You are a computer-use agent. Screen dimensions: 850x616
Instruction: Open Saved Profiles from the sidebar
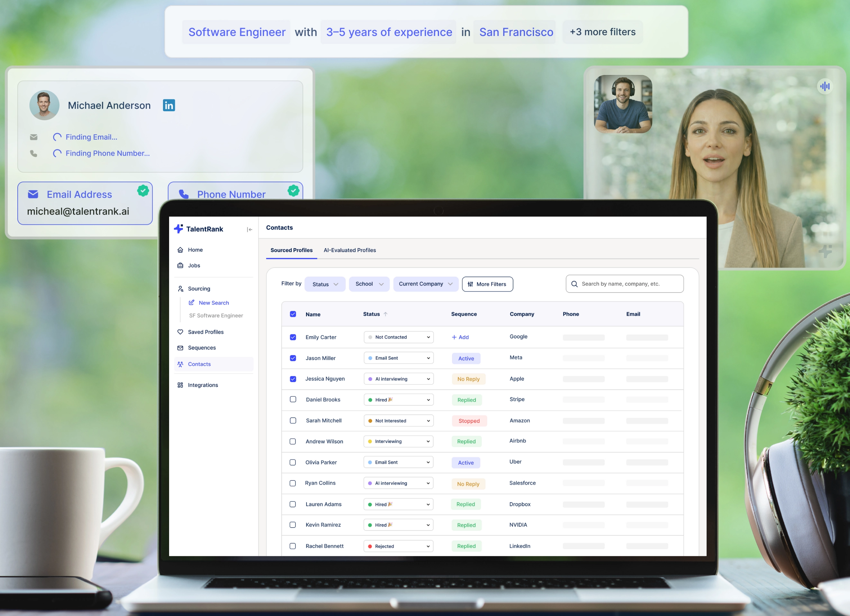[205, 331]
